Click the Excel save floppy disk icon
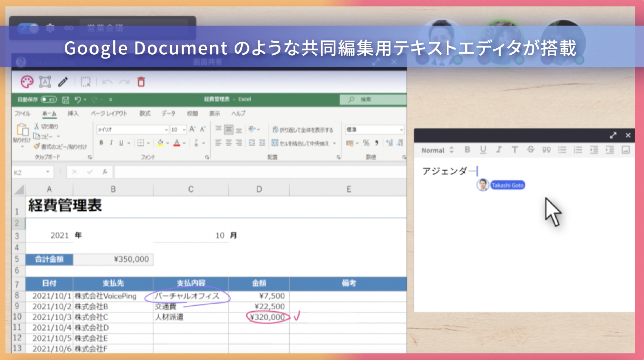The width and height of the screenshot is (644, 360). point(65,100)
